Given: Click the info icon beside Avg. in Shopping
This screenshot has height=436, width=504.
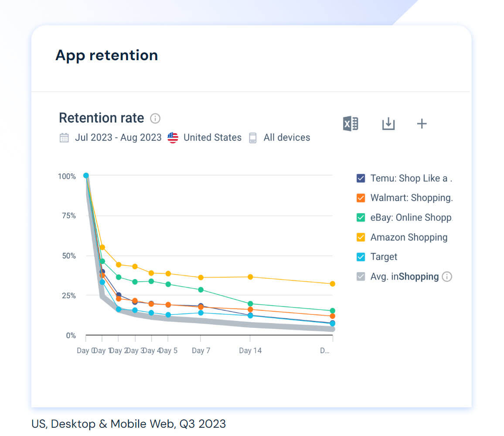Looking at the screenshot, I should point(447,276).
